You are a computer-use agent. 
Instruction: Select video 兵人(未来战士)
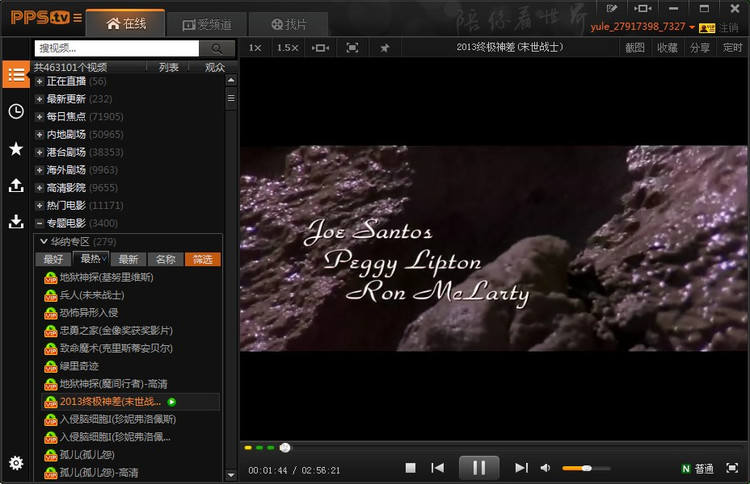coord(91,295)
